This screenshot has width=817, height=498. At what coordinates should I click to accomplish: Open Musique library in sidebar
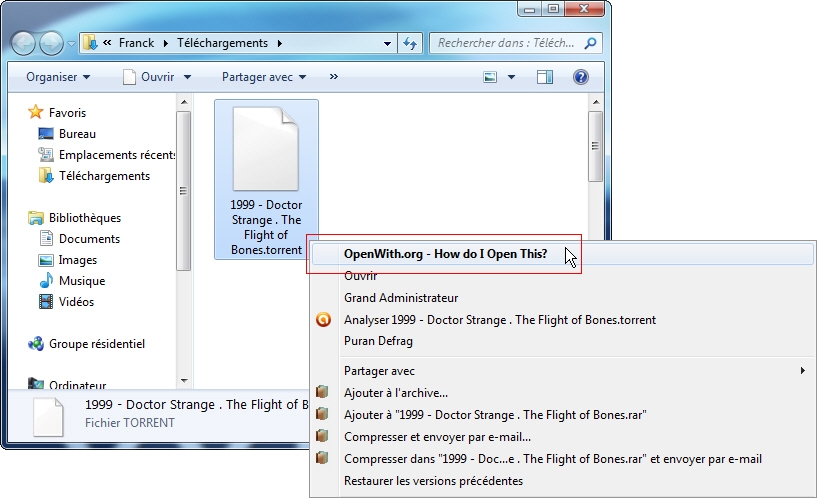tap(82, 281)
